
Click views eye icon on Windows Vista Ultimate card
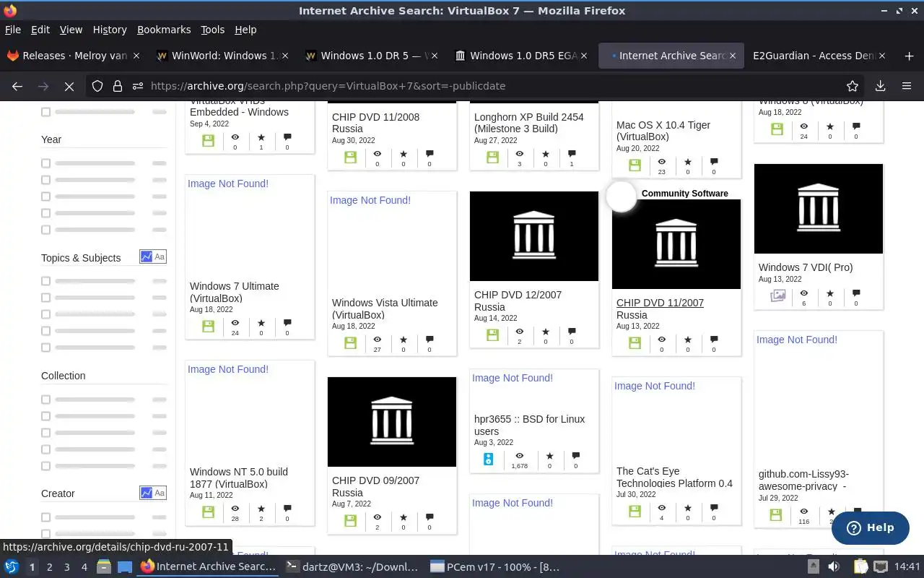coord(377,339)
